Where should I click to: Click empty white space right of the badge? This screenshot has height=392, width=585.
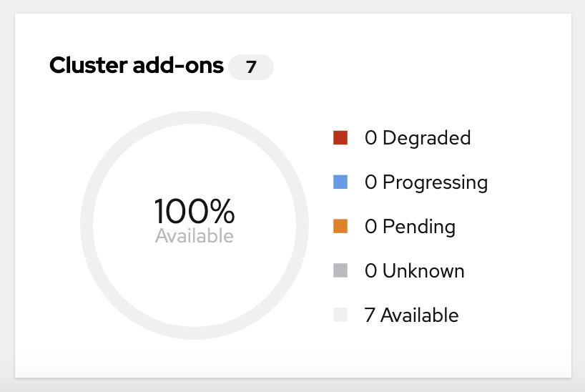click(415, 67)
